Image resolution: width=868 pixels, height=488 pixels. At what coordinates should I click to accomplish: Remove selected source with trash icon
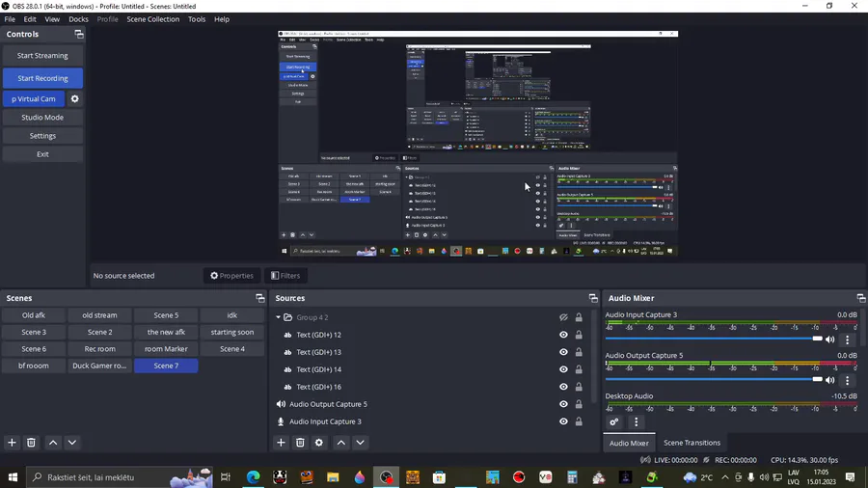[x=300, y=443]
